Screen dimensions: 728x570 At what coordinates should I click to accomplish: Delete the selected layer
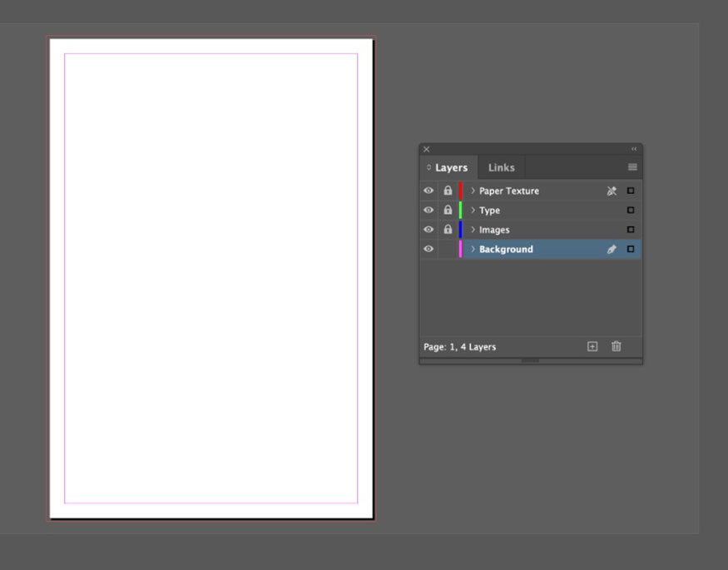[617, 346]
